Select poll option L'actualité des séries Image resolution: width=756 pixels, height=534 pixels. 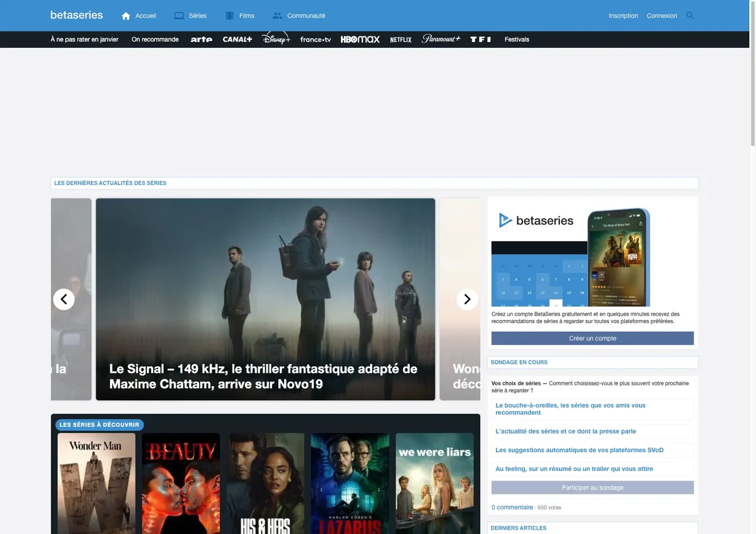pos(592,431)
